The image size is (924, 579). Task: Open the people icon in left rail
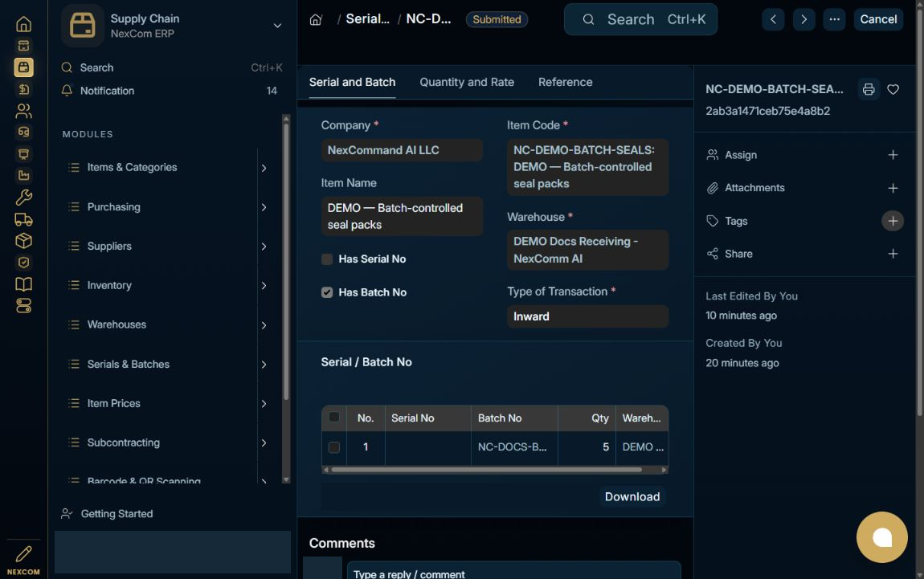(23, 111)
